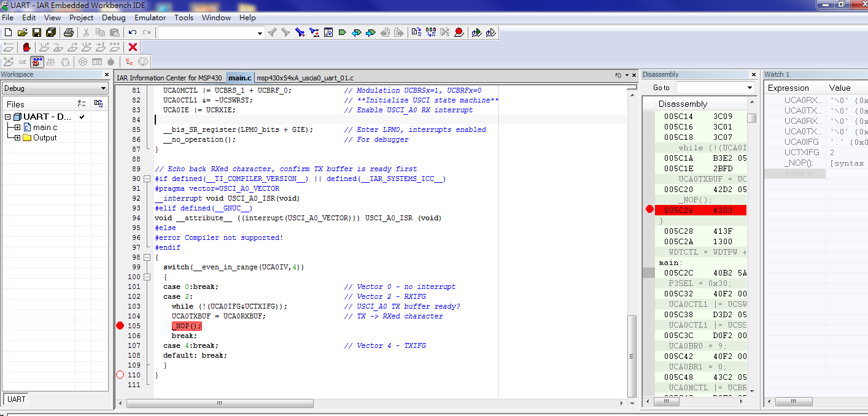Toggle the disassembly breakpoint at 005C26
868x416 pixels.
(x=649, y=210)
